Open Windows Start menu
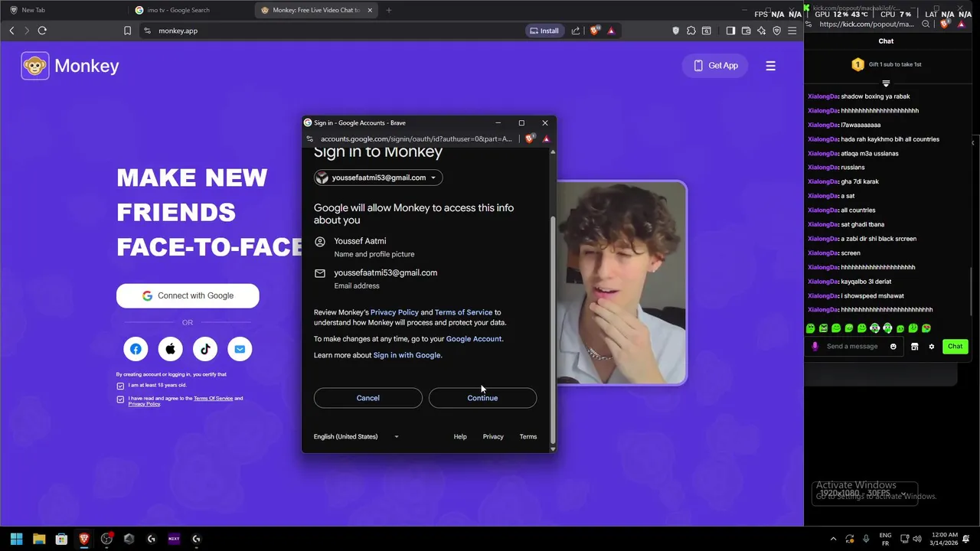The height and width of the screenshot is (551, 980). [16, 539]
